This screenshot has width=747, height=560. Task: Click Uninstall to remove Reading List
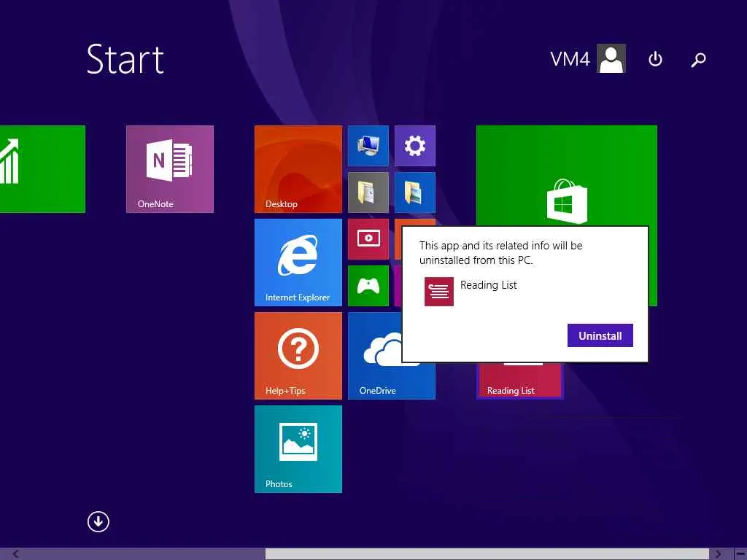click(x=600, y=335)
